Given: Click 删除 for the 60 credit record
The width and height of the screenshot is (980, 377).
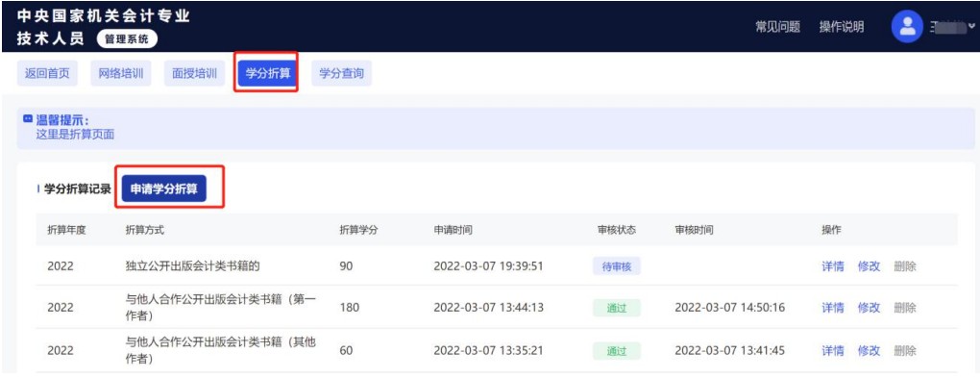Looking at the screenshot, I should pos(905,350).
